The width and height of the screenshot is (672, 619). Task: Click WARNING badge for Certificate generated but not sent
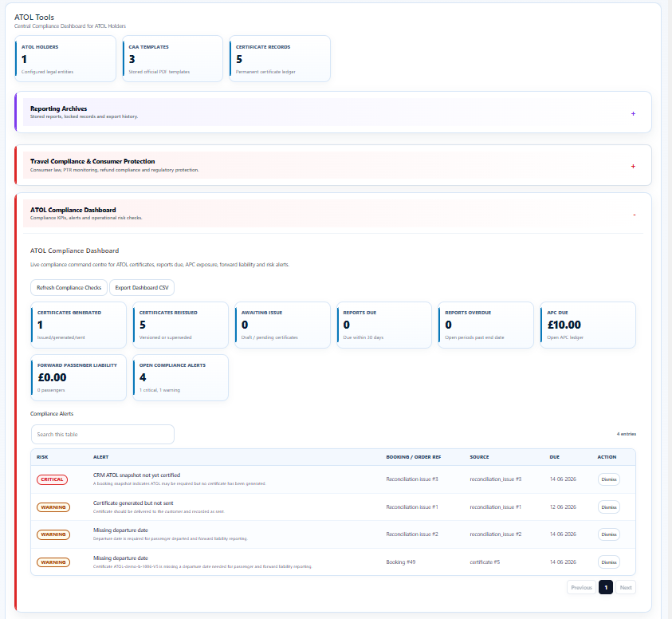(x=53, y=507)
